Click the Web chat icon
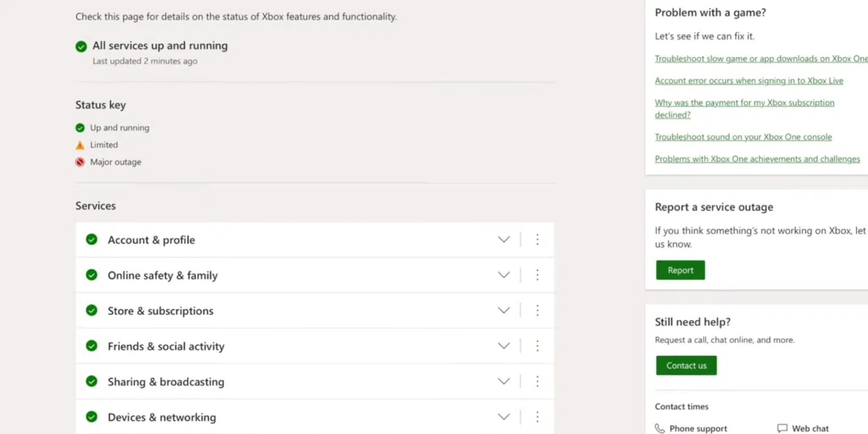The image size is (868, 434). [782, 428]
